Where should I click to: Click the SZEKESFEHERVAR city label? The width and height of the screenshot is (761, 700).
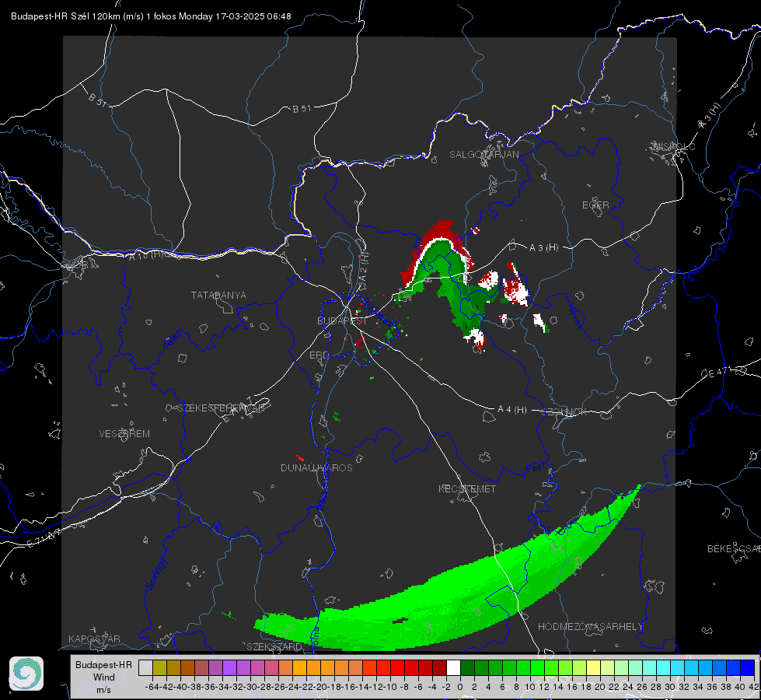221,408
